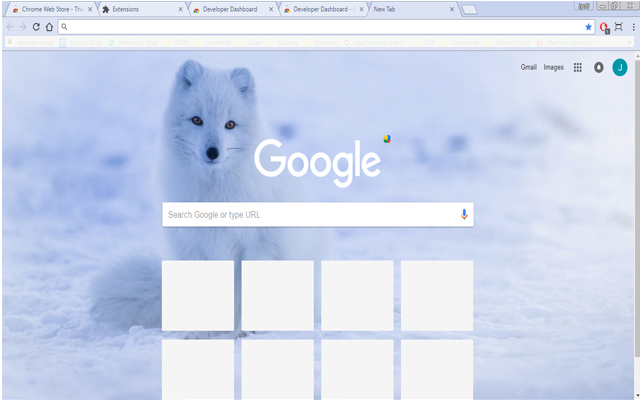Open the SAS bookmark folder
This screenshot has height=400, width=640.
(424, 42)
